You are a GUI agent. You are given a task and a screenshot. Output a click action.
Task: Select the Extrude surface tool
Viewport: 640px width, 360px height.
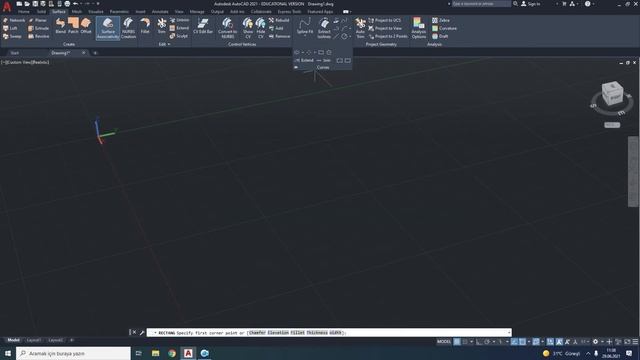pos(38,28)
